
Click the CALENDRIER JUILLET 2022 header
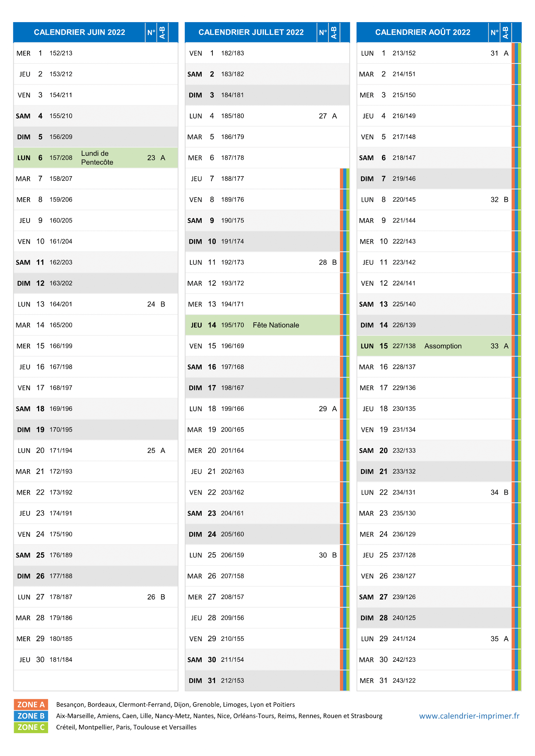pyautogui.click(x=251, y=32)
